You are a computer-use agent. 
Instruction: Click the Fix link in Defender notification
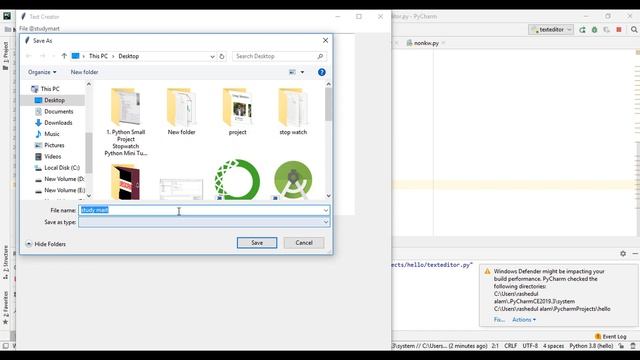click(x=499, y=320)
